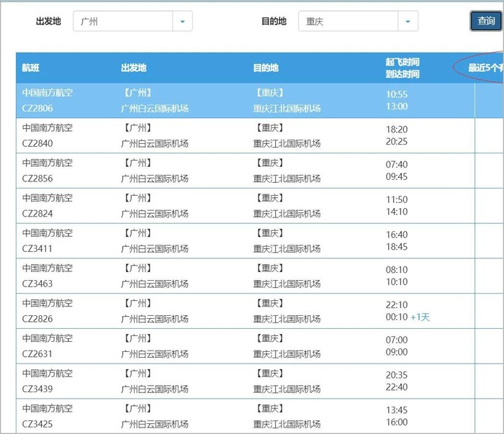Screen dimensions: 504x434
Task: Open the departure city dropdown arrow
Action: pyautogui.click(x=182, y=22)
